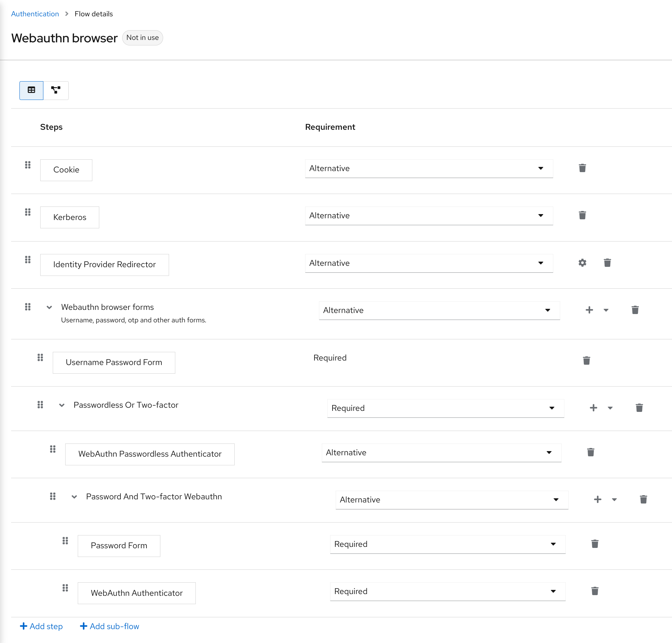This screenshot has width=672, height=643.
Task: Click the flow diagram view icon
Action: click(x=56, y=90)
